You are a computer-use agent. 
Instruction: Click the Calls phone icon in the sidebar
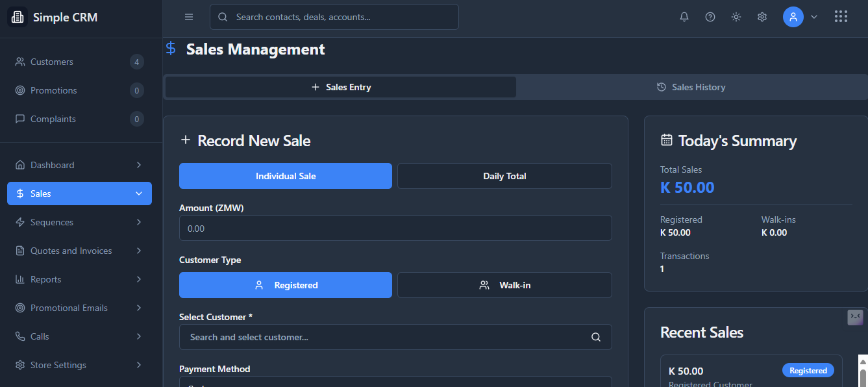[19, 336]
